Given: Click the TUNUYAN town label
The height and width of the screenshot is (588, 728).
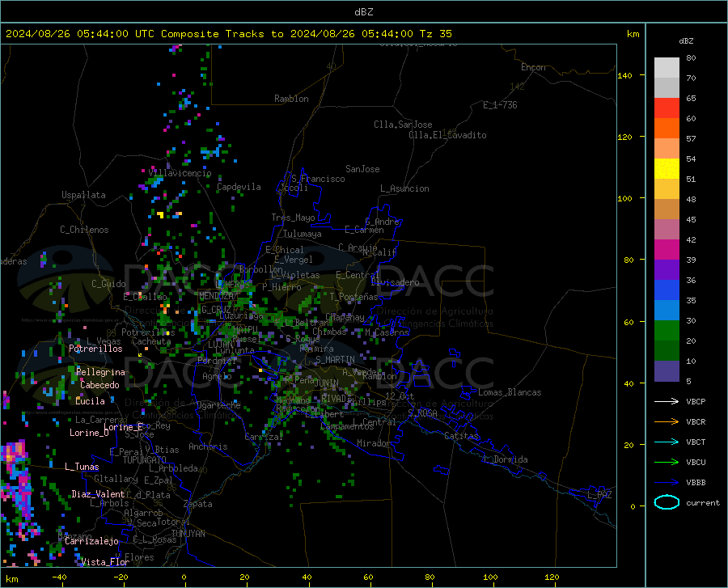Looking at the screenshot, I should [x=188, y=534].
